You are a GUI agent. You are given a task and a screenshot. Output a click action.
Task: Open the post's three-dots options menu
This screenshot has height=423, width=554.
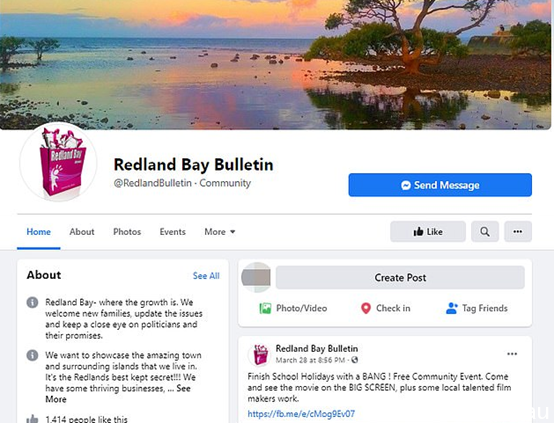512,354
